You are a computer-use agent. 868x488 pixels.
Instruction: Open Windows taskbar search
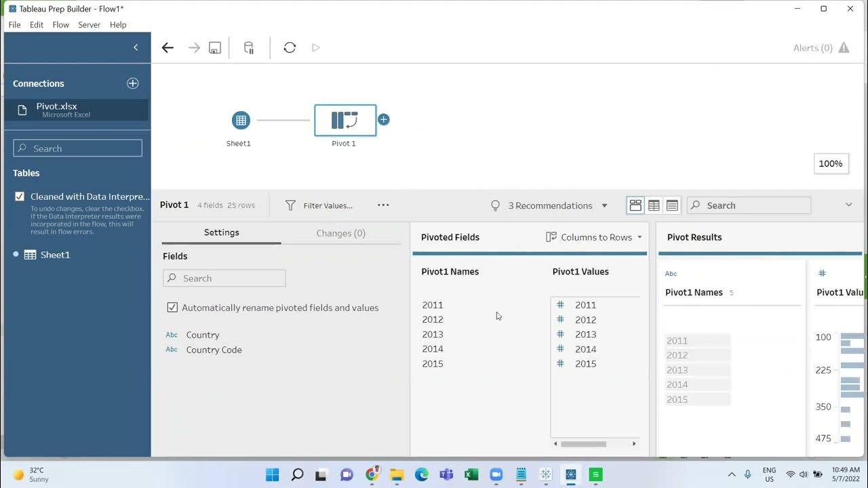[x=297, y=474]
